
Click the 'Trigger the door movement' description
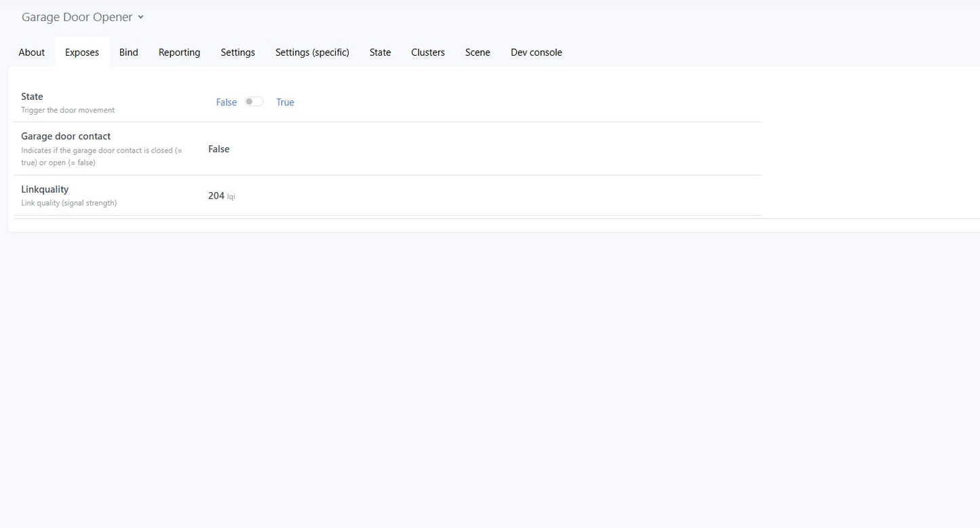click(68, 110)
